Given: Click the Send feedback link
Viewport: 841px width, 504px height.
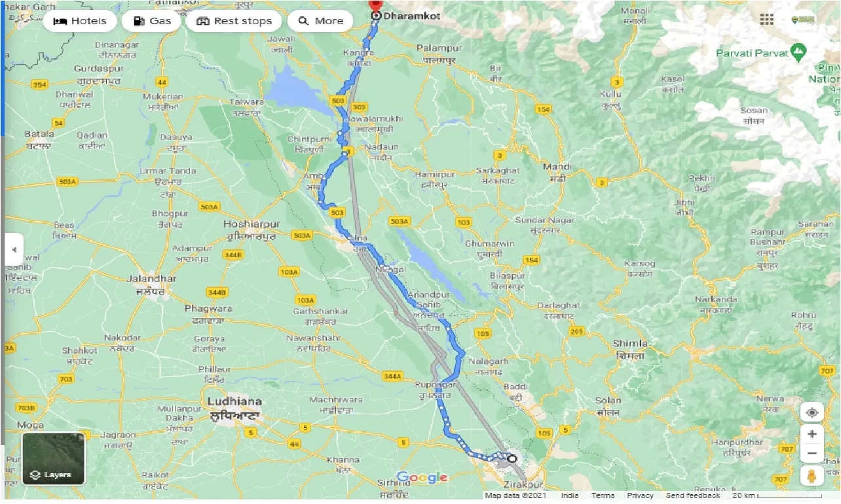Looking at the screenshot, I should [693, 495].
